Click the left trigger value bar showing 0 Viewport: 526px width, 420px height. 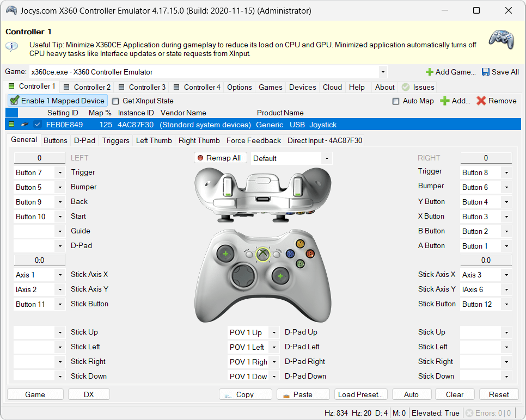tap(39, 158)
